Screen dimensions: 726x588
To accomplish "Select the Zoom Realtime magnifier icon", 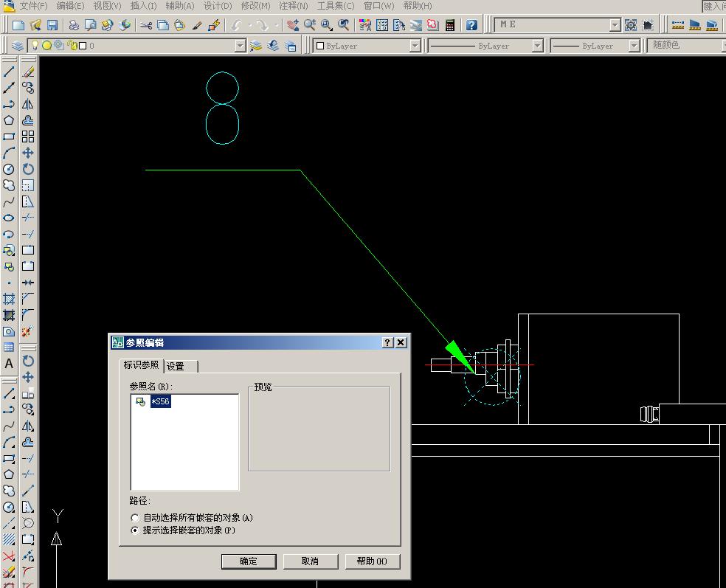I will 310,25.
